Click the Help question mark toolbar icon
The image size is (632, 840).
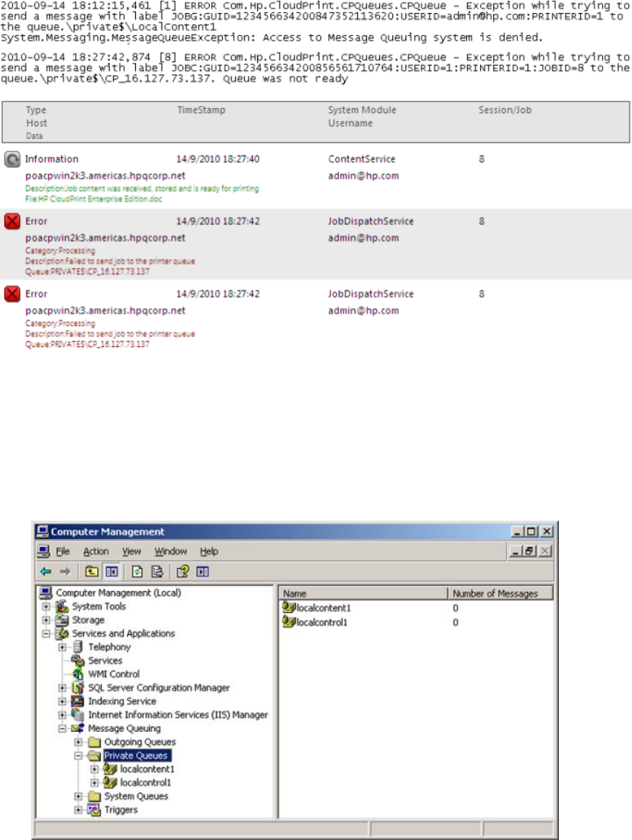tap(183, 572)
